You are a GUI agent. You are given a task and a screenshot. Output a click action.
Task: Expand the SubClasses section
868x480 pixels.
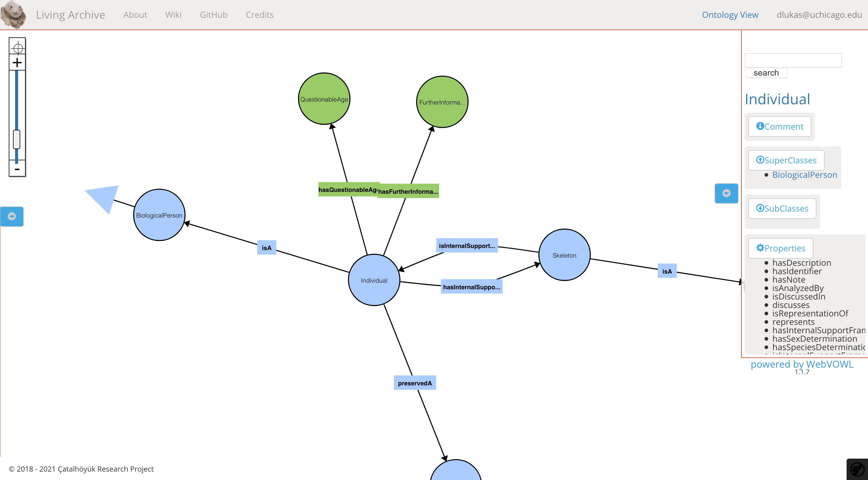(x=782, y=208)
